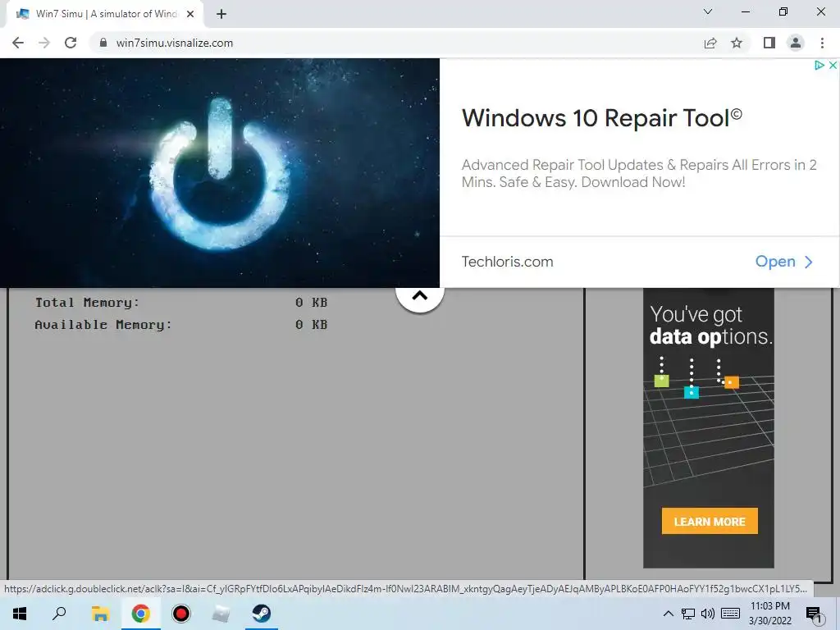Select the address bar URL
840x630 pixels.
[174, 43]
